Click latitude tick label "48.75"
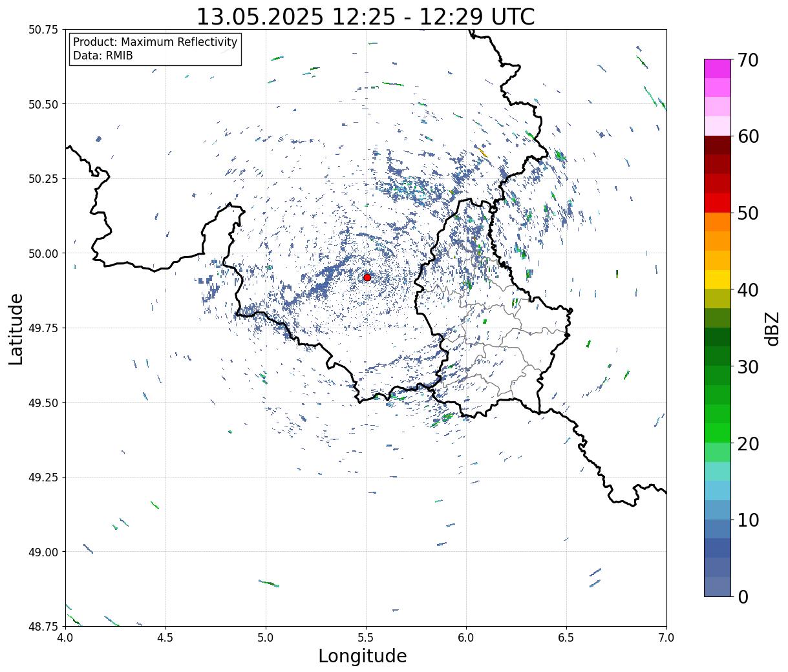The width and height of the screenshot is (788, 672). 43,627
